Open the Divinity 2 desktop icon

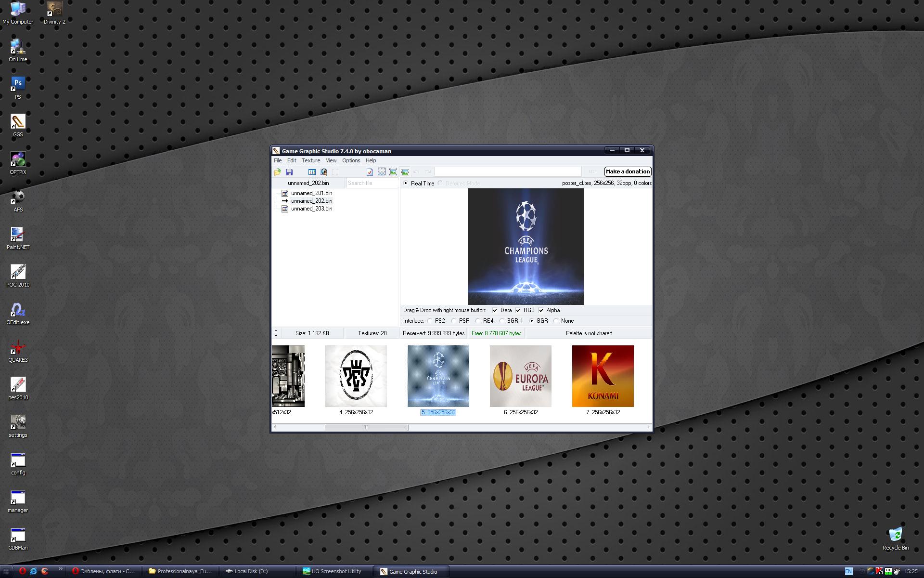[54, 13]
